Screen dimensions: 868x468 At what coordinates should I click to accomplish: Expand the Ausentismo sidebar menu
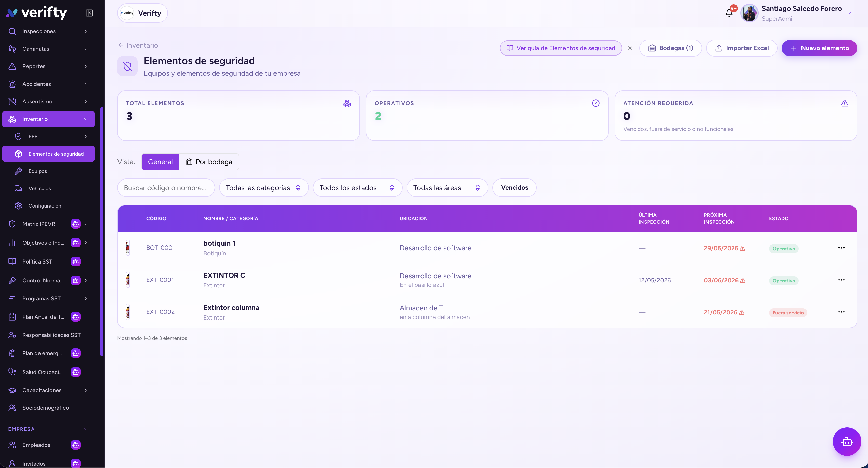click(48, 101)
